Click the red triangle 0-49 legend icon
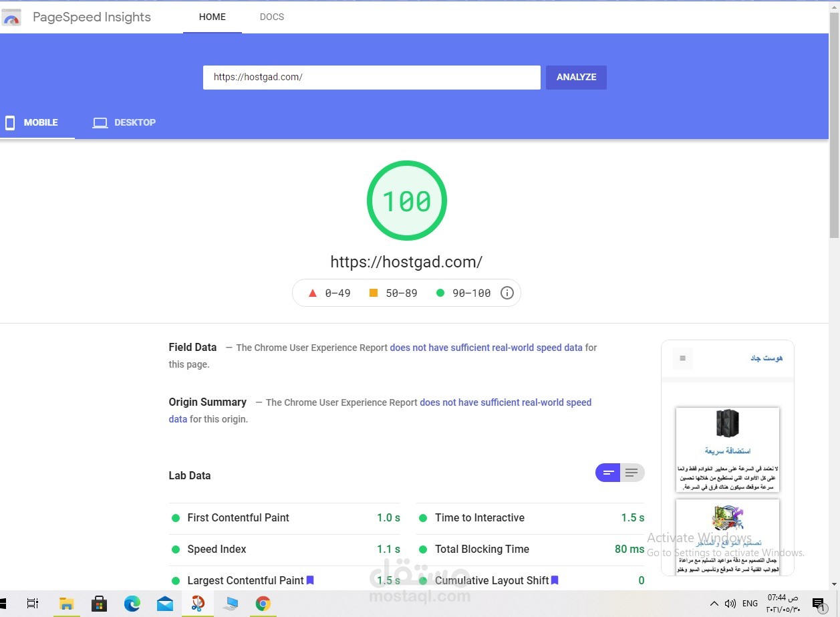 pos(311,293)
